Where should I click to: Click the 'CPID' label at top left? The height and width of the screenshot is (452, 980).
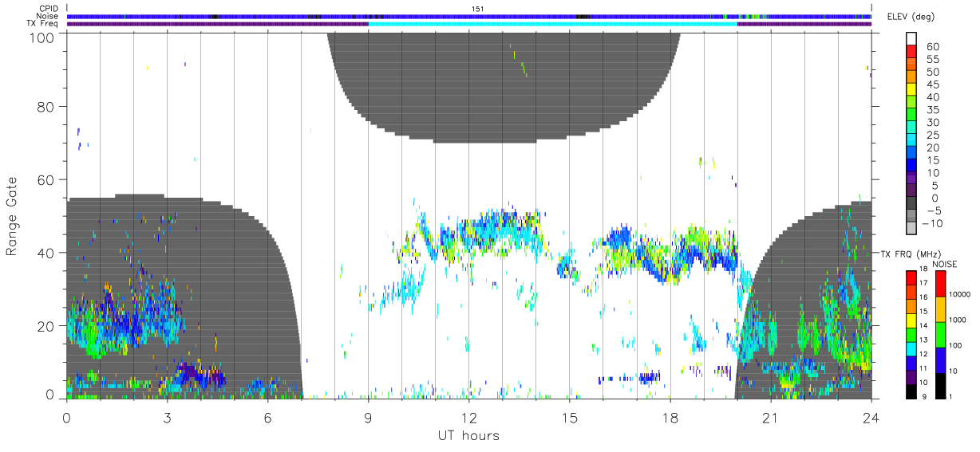point(49,8)
